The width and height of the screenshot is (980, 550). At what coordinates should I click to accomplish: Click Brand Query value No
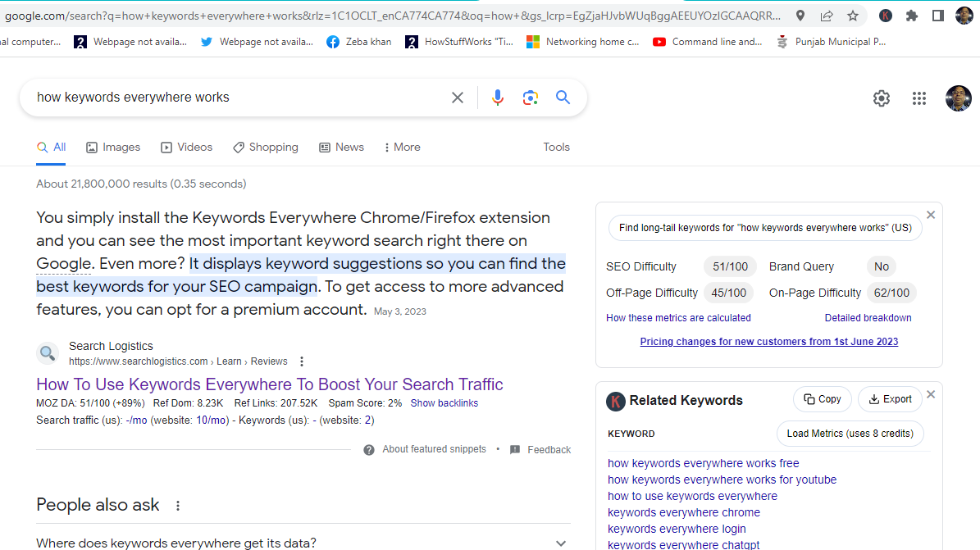pos(882,266)
